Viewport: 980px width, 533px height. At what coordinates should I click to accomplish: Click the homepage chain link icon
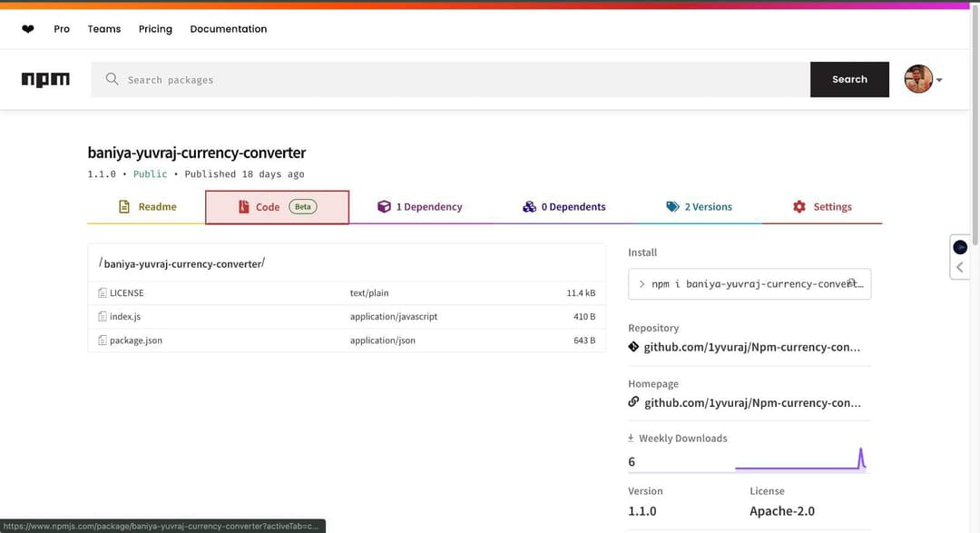point(633,401)
